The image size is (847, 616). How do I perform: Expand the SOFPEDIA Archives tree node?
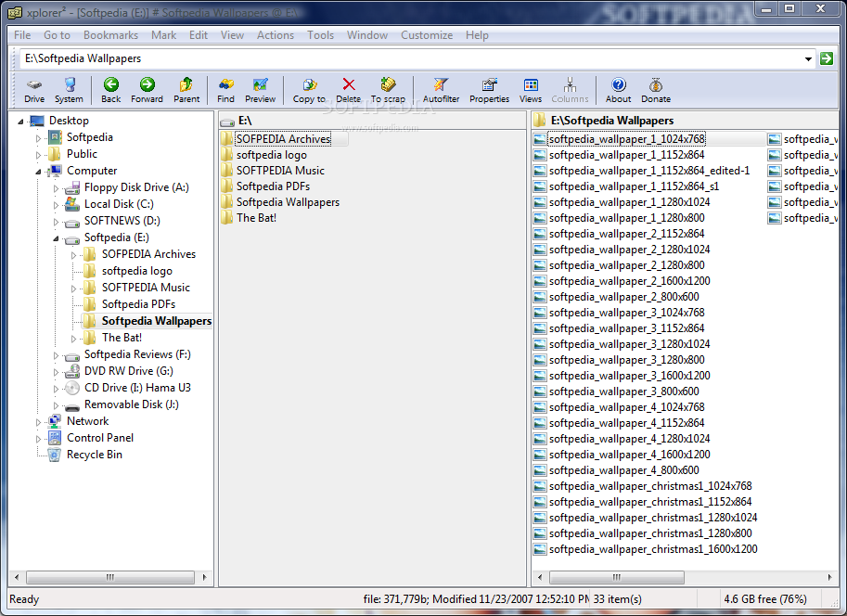pyautogui.click(x=74, y=255)
